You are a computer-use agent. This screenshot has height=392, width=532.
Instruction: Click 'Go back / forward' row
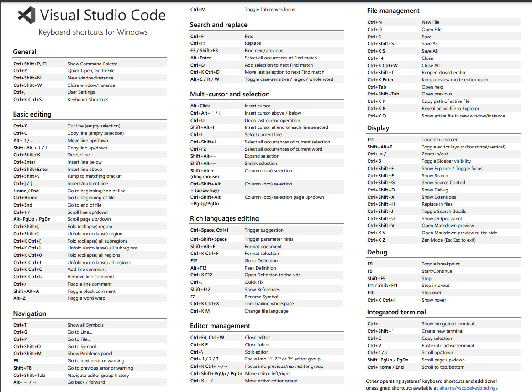86,382
